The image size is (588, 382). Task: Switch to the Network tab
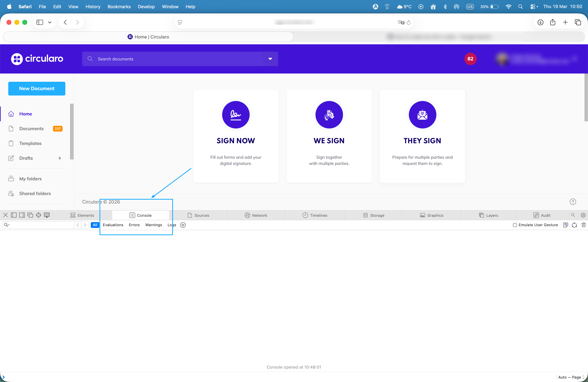[x=256, y=215]
